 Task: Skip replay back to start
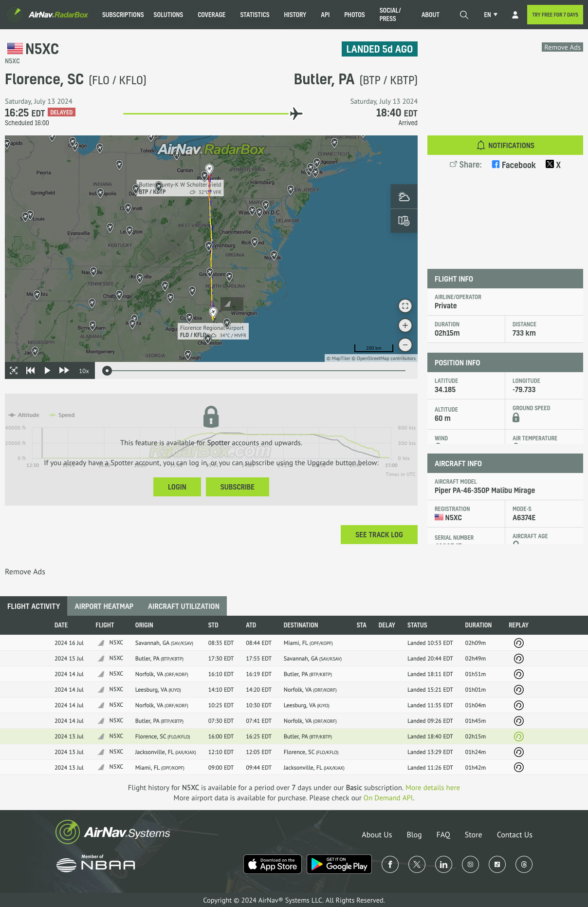pyautogui.click(x=30, y=371)
